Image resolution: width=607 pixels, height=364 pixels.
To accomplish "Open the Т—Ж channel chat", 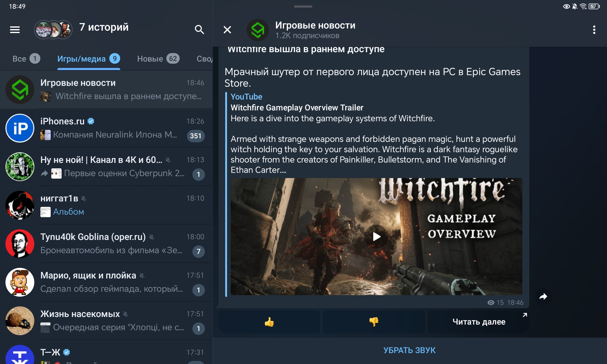I will pyautogui.click(x=106, y=352).
